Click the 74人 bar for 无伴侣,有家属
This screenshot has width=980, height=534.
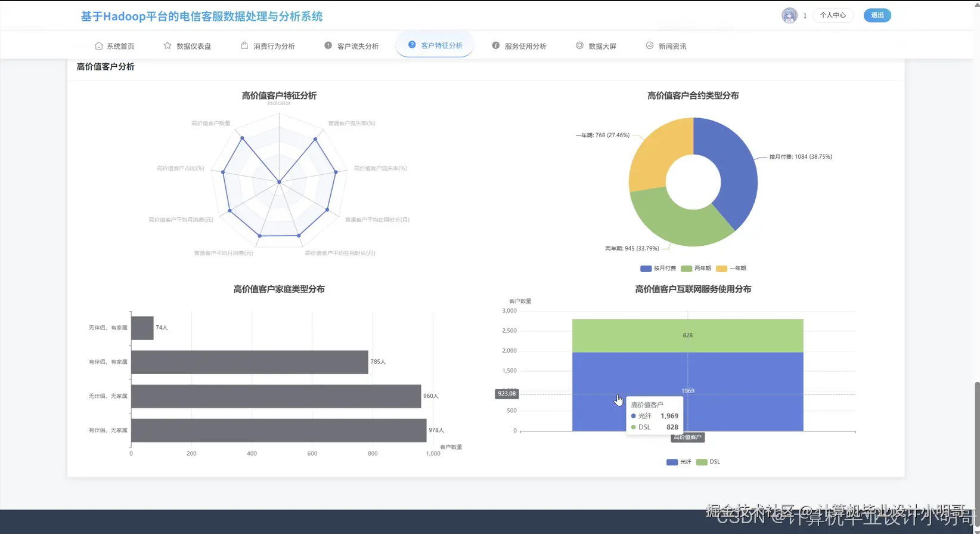(x=142, y=328)
